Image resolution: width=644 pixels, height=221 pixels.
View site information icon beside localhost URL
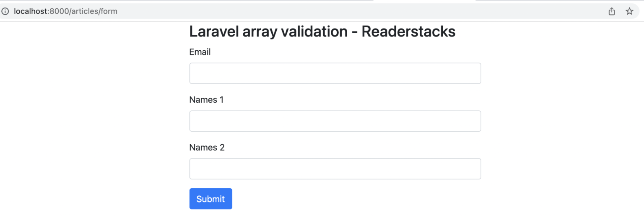(5, 11)
